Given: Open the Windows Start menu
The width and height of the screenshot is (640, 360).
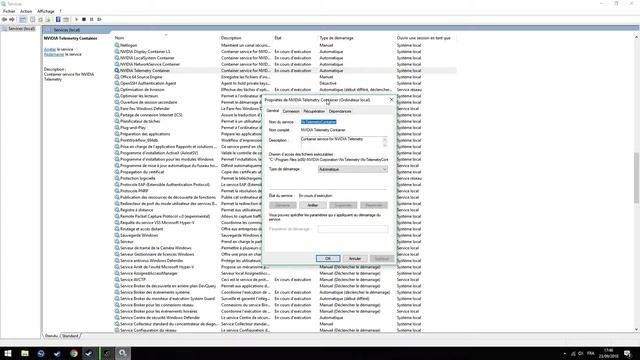Looking at the screenshot, I should tap(8, 353).
